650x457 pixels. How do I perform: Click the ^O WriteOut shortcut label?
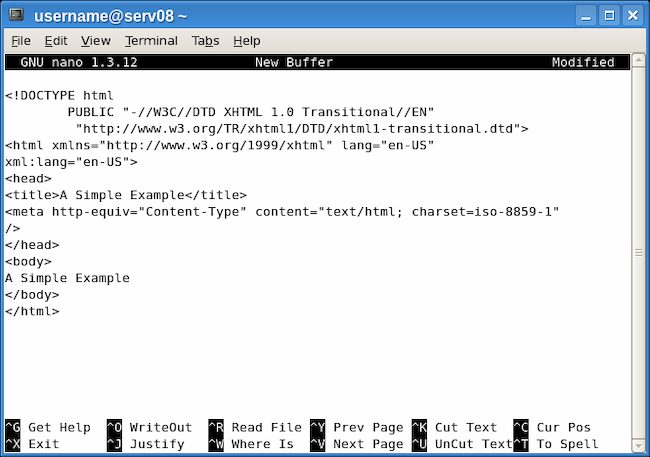pos(149,427)
